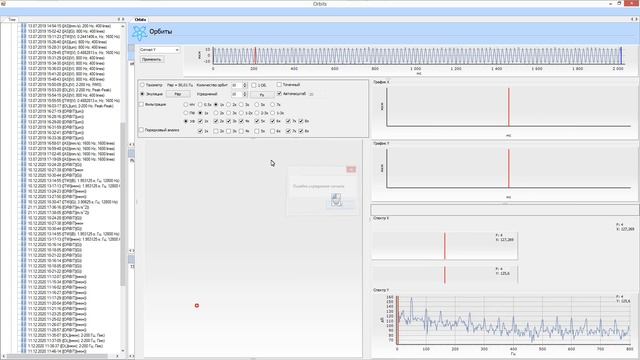
Task: Click the blue end cursor in the signal waveform
Action: [x=621, y=56]
